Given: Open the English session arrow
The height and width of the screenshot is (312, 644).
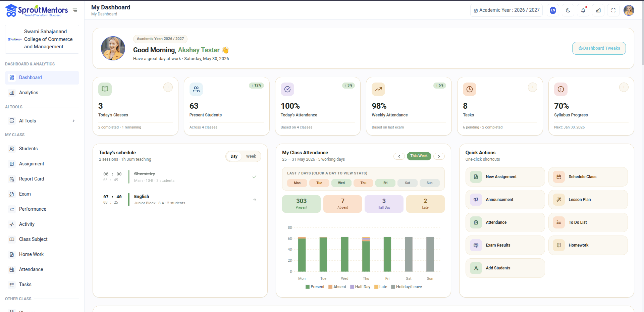Looking at the screenshot, I should tap(255, 200).
